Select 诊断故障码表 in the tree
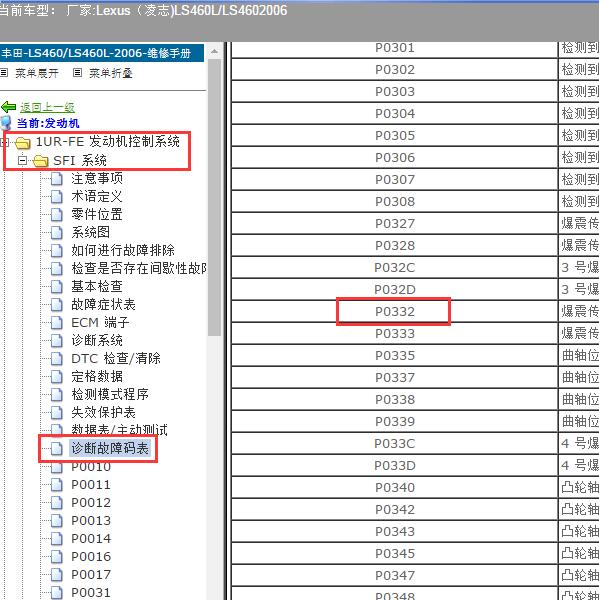This screenshot has height=600, width=599. (x=110, y=448)
